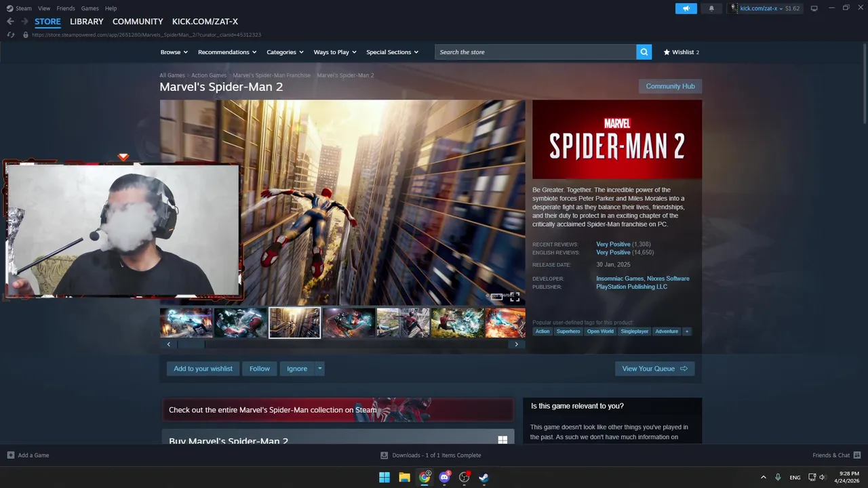Open Insomniac Games developer link
868x488 pixels.
click(x=620, y=279)
